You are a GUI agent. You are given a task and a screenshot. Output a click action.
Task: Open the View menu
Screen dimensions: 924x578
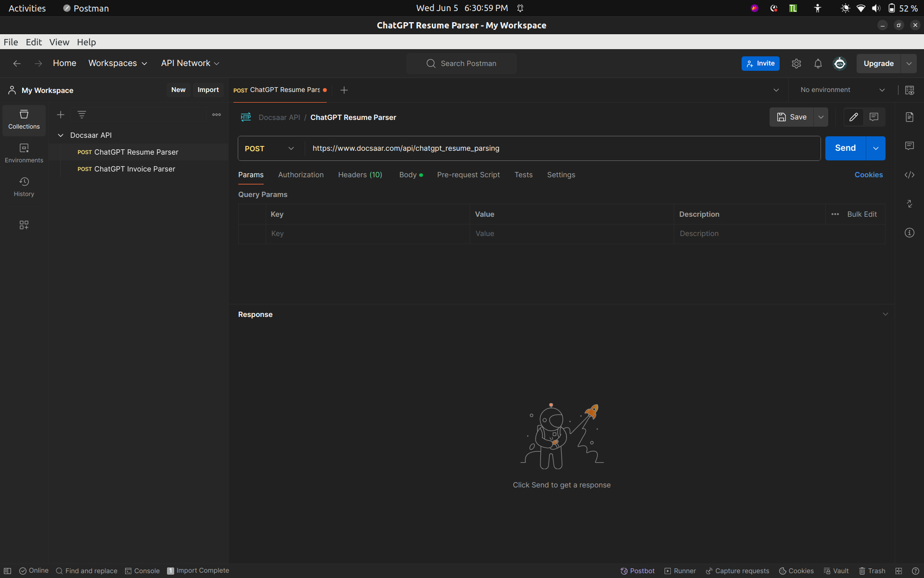pyautogui.click(x=59, y=42)
